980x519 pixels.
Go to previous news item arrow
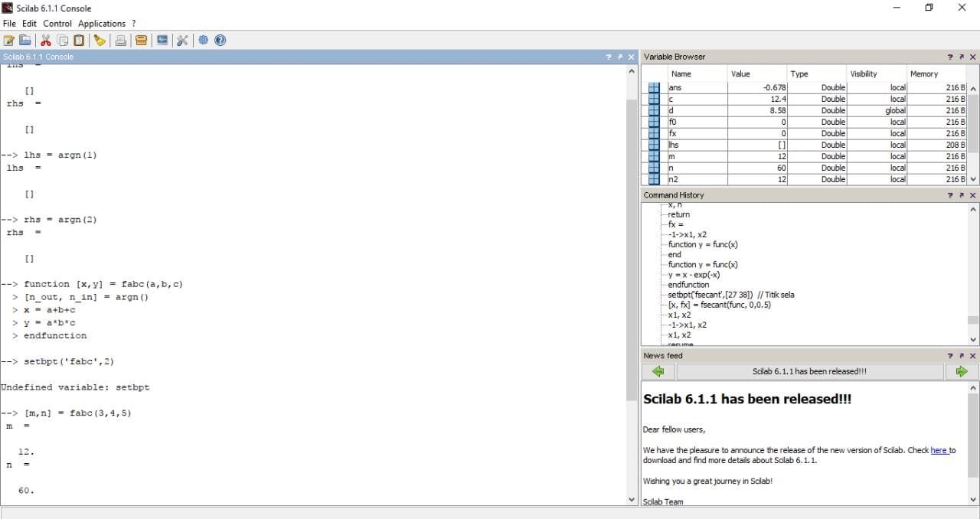[x=658, y=372]
